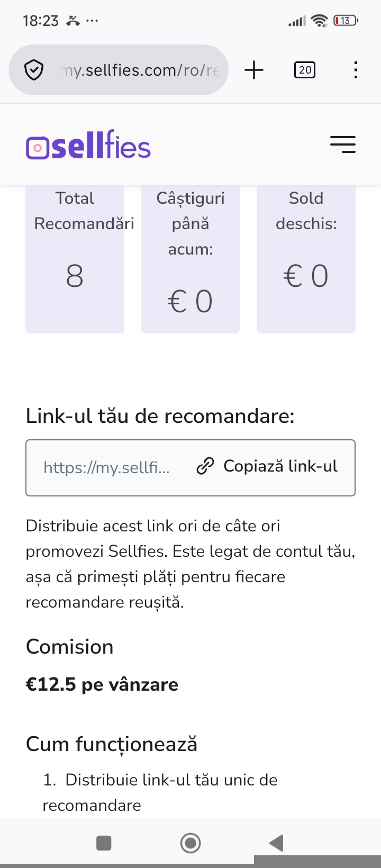Tap Android back navigation button

click(276, 843)
